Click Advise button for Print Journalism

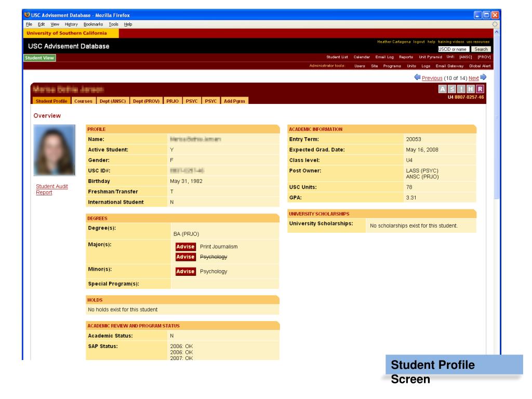click(x=185, y=247)
